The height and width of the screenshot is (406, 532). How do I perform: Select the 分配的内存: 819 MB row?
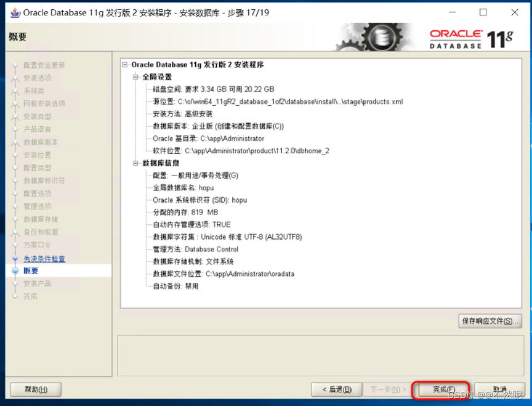click(x=185, y=212)
